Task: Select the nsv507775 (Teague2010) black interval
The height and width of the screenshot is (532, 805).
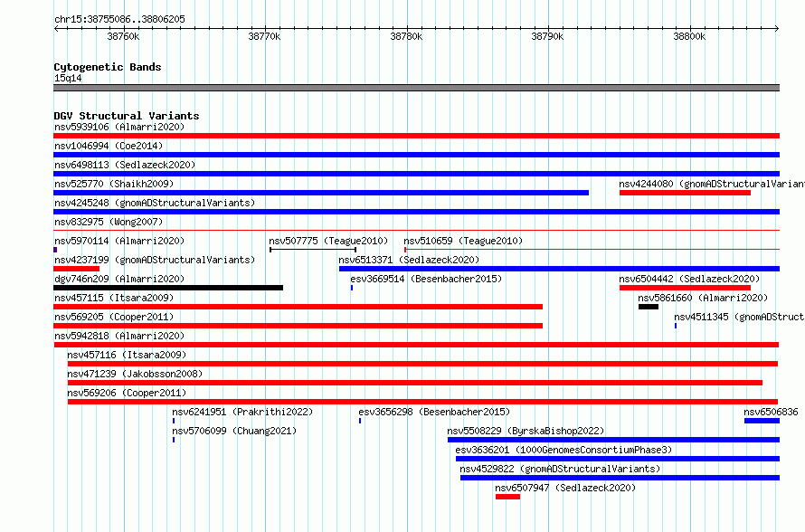Action: [x=313, y=250]
